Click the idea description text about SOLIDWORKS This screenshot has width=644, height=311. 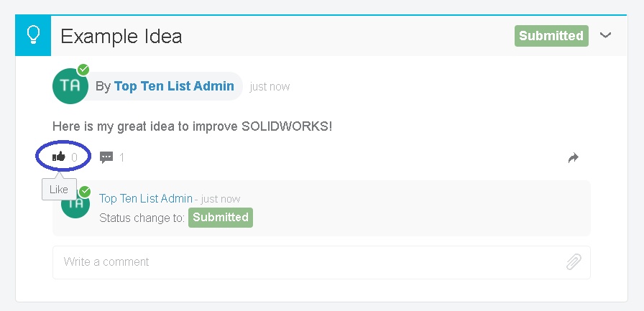[x=193, y=126]
